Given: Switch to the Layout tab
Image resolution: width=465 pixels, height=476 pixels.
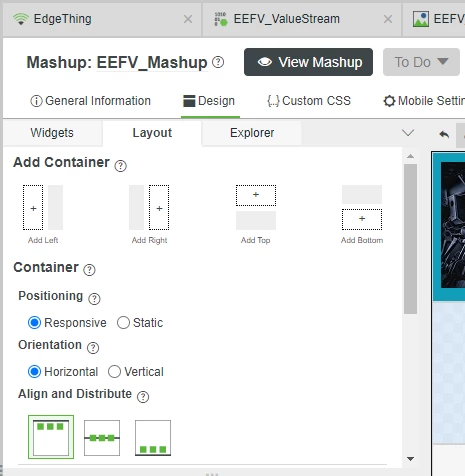Looking at the screenshot, I should (x=152, y=133).
